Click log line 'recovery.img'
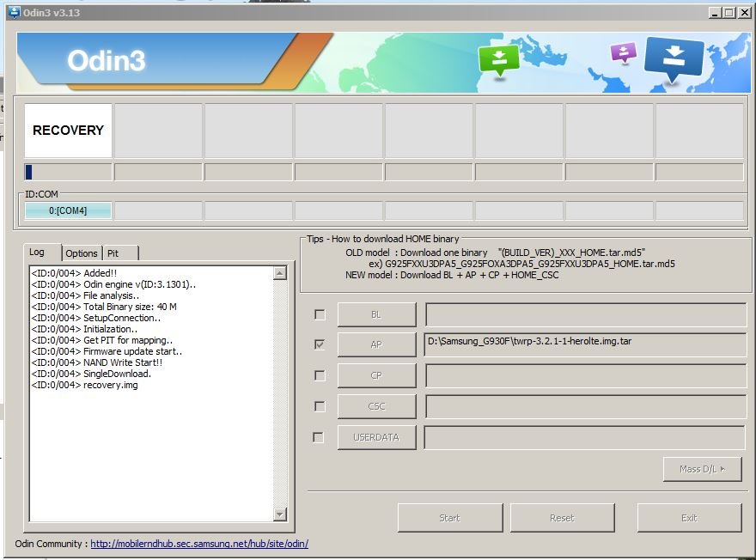 point(84,385)
